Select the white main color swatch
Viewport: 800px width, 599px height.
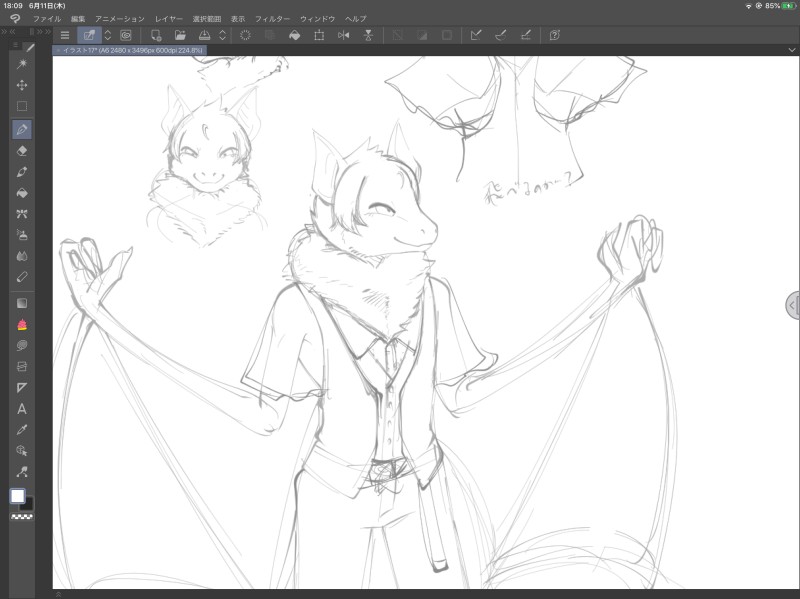click(x=18, y=496)
